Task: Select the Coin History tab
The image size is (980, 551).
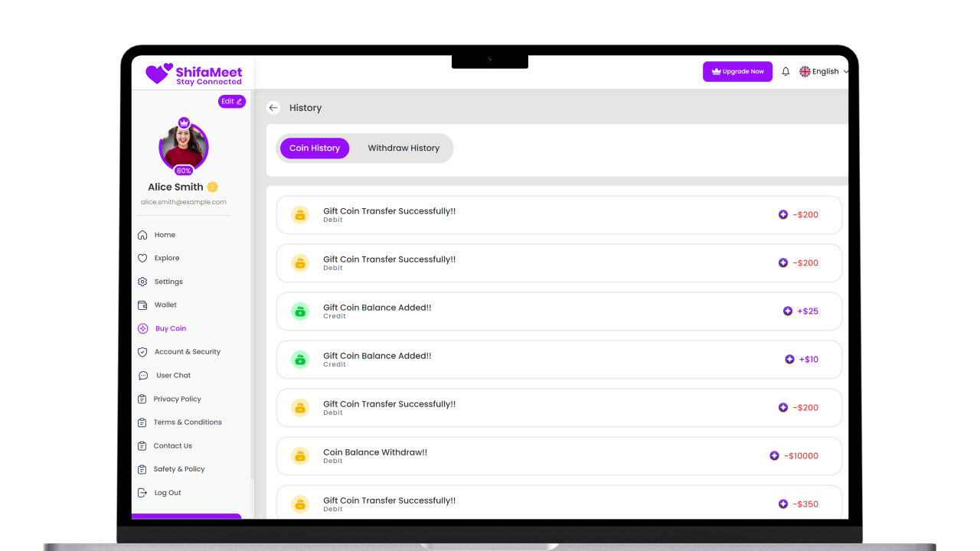Action: [315, 148]
